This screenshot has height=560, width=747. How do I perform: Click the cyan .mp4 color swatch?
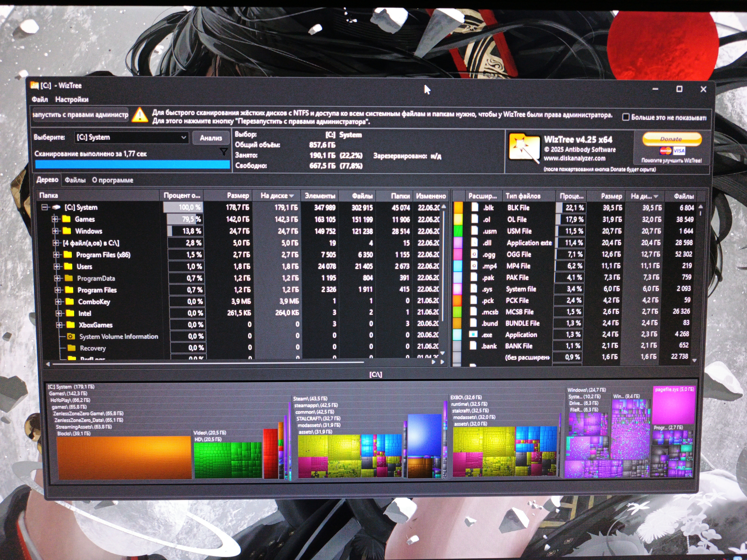(457, 266)
